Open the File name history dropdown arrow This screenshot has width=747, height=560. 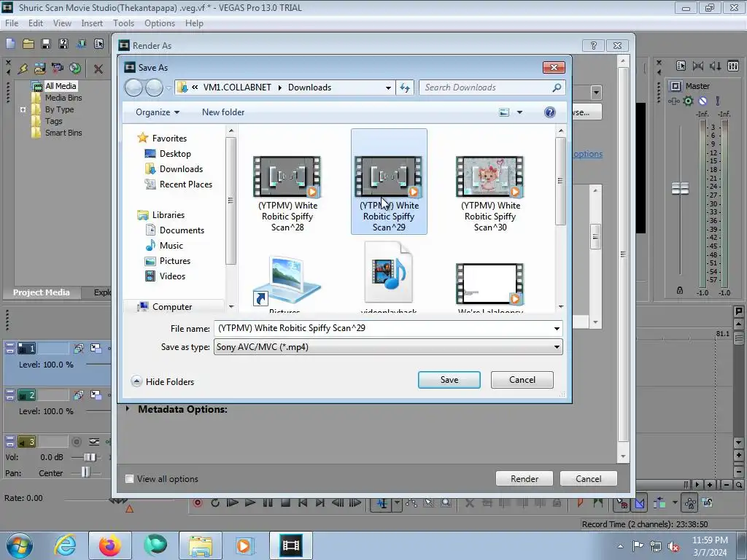(x=557, y=329)
